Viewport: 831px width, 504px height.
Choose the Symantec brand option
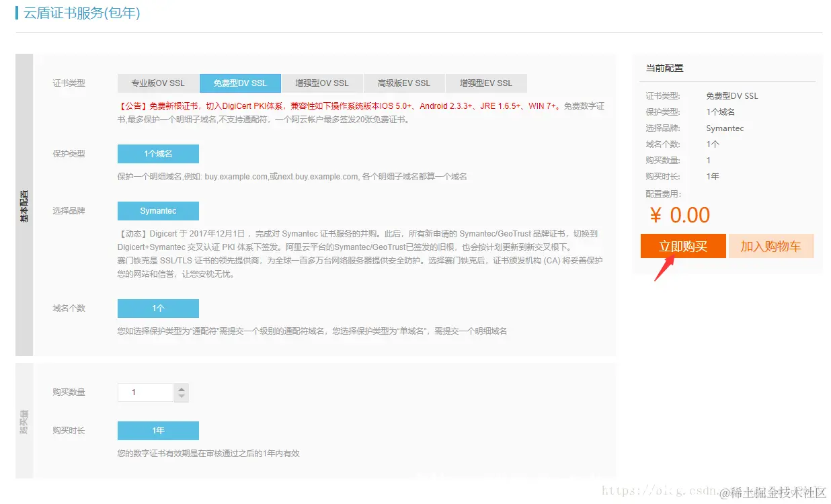tap(158, 211)
